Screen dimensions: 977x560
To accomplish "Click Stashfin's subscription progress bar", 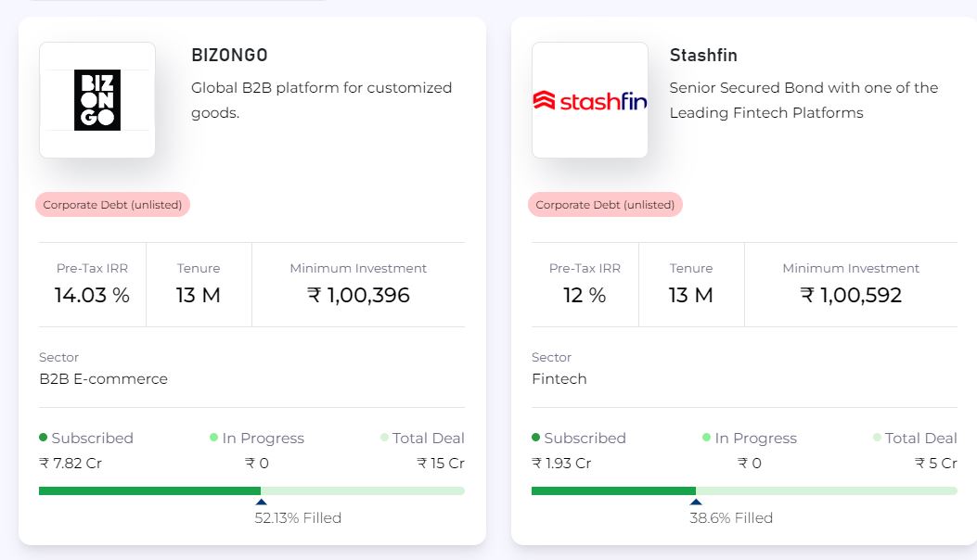I will [x=744, y=490].
